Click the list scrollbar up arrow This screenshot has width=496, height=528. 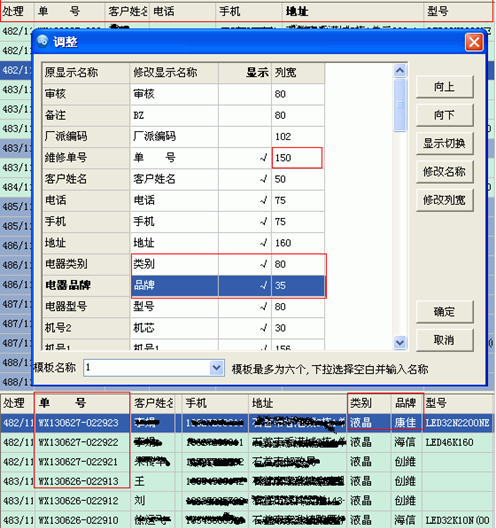coord(400,71)
